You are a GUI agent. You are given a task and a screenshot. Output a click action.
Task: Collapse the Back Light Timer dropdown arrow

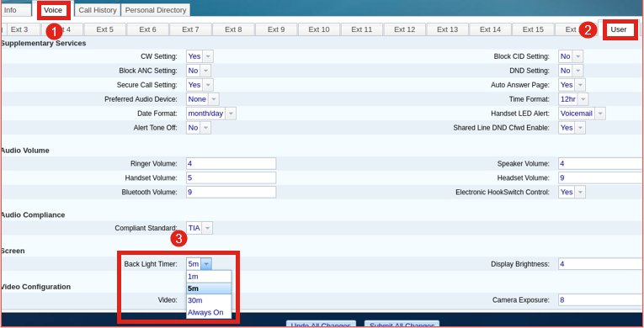tap(206, 264)
